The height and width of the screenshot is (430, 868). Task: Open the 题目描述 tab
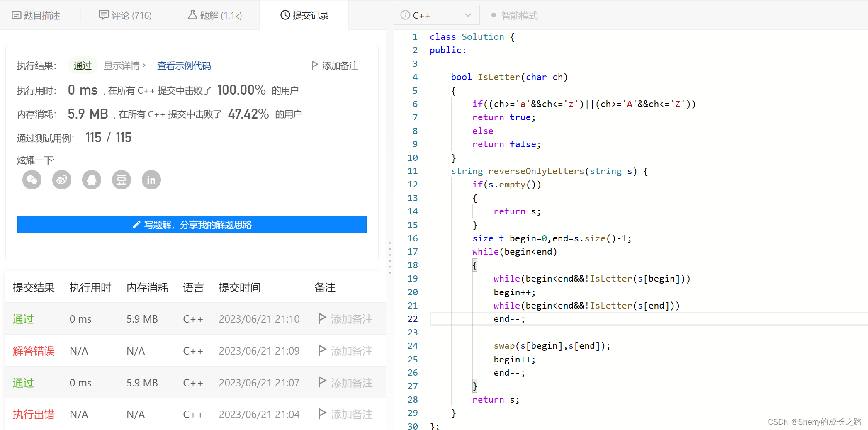(36, 15)
